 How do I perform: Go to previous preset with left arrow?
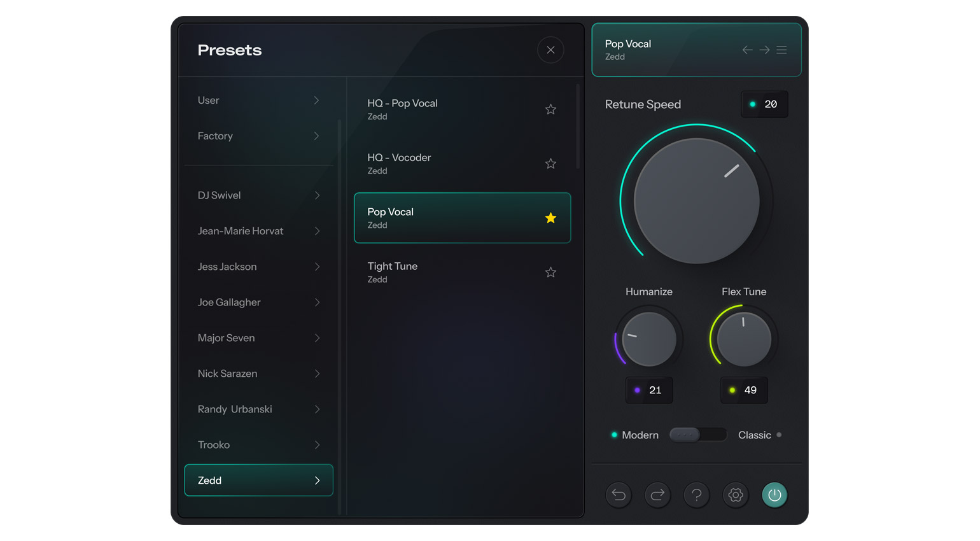click(x=747, y=50)
